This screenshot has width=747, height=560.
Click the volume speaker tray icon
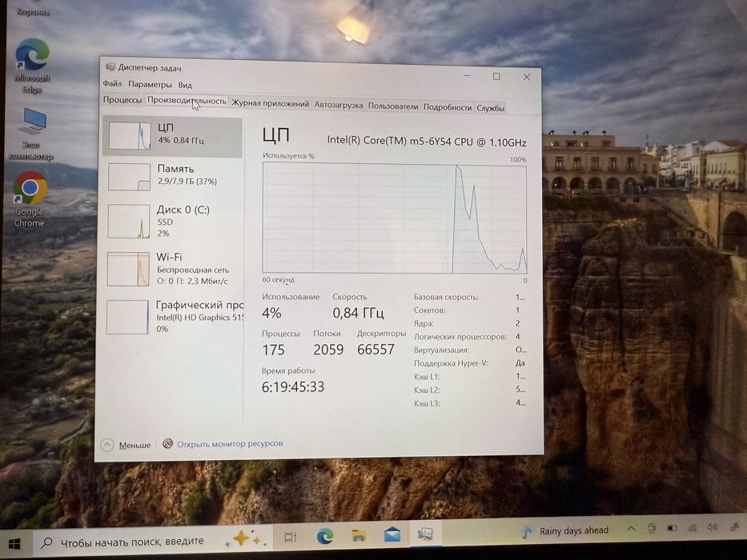point(713,526)
